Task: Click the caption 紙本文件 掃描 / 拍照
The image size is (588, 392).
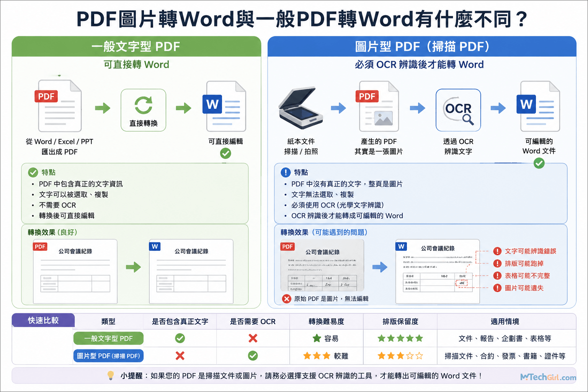Action: [301, 147]
